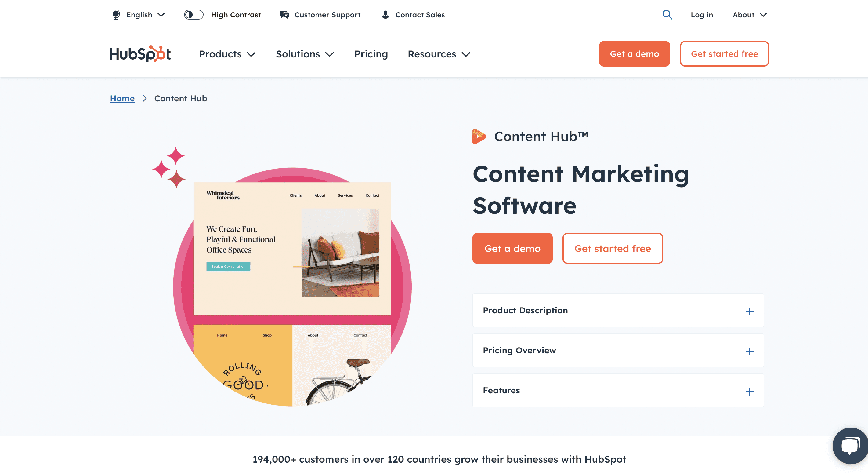
Task: Toggle the High Contrast mode switch
Action: point(194,15)
